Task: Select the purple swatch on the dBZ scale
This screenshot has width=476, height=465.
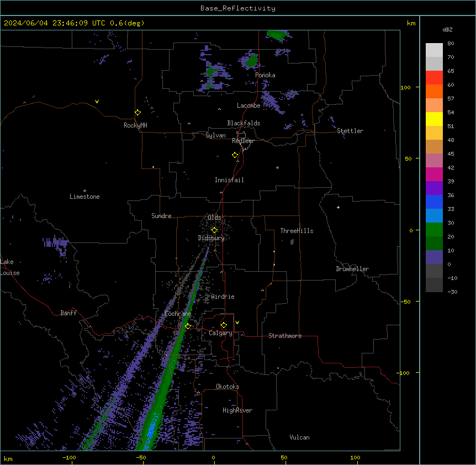Action: pos(434,188)
